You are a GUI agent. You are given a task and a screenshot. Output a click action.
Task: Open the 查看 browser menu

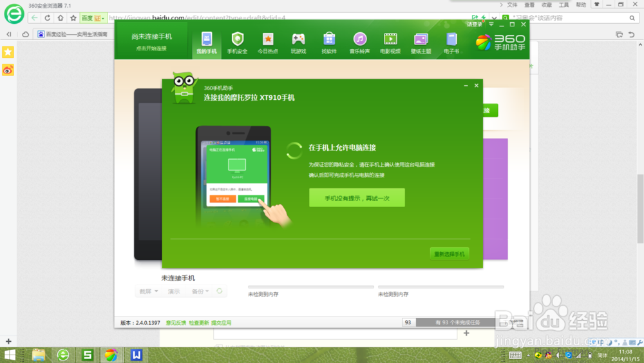pyautogui.click(x=529, y=5)
